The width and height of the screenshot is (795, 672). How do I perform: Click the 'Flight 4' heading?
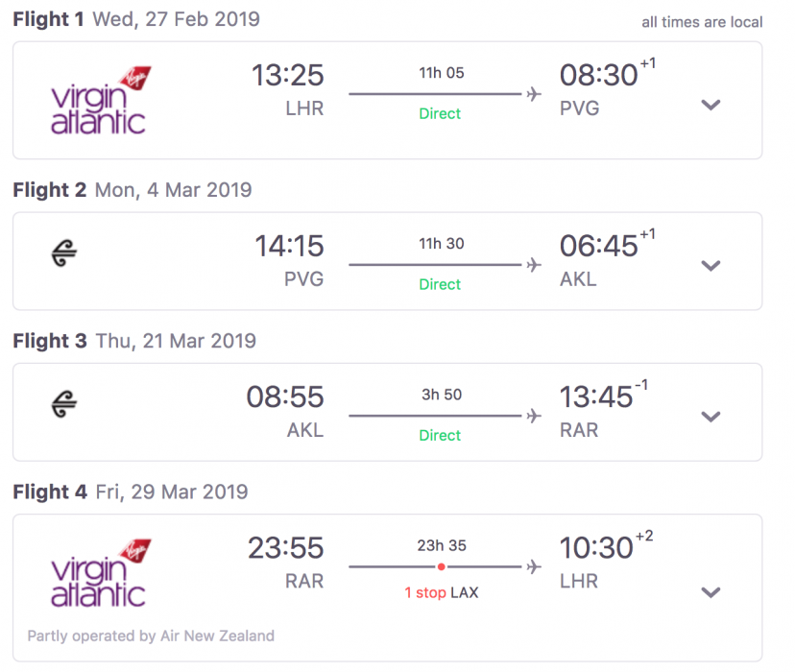click(x=50, y=492)
